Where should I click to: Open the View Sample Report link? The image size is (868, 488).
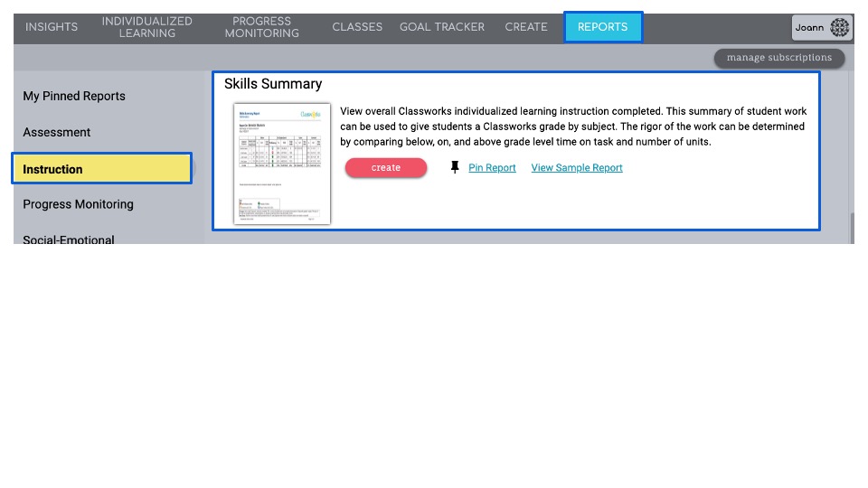pos(577,168)
